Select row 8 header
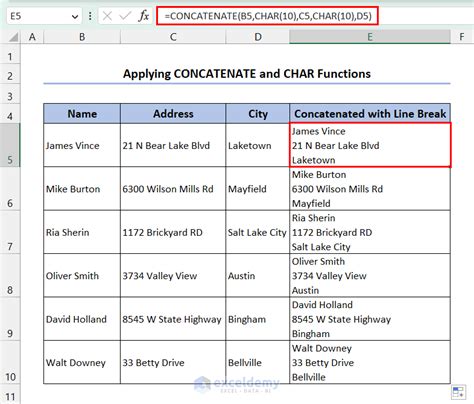The image size is (474, 404). click(10, 275)
